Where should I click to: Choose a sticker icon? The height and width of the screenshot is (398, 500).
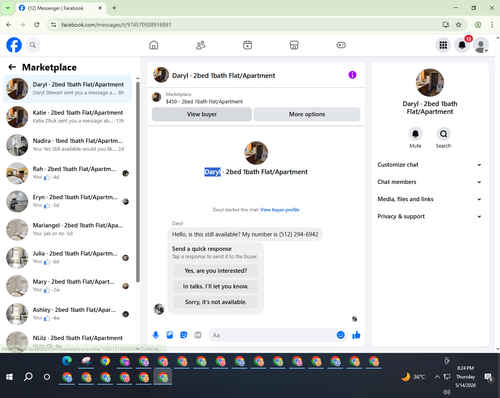(184, 335)
